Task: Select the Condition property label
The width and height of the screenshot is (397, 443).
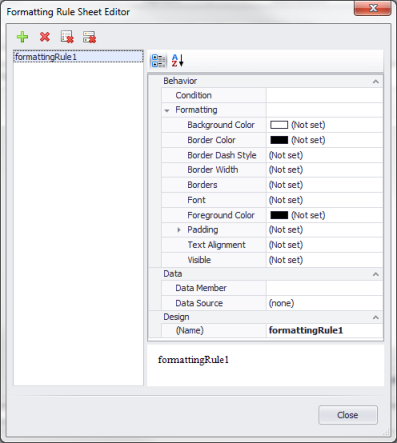Action: 193,95
